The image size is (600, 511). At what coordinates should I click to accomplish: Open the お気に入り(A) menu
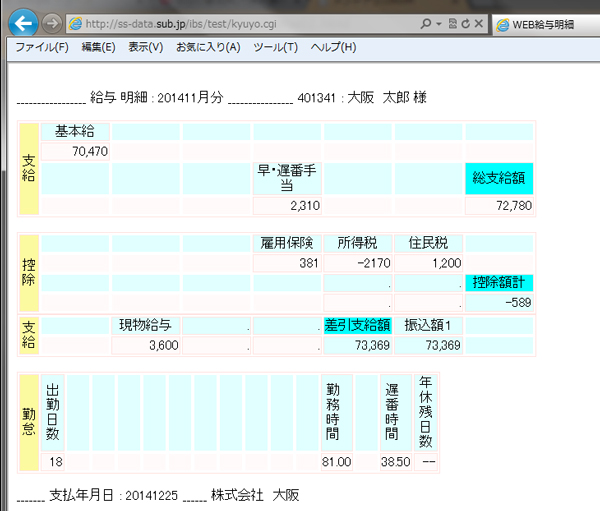pos(208,47)
